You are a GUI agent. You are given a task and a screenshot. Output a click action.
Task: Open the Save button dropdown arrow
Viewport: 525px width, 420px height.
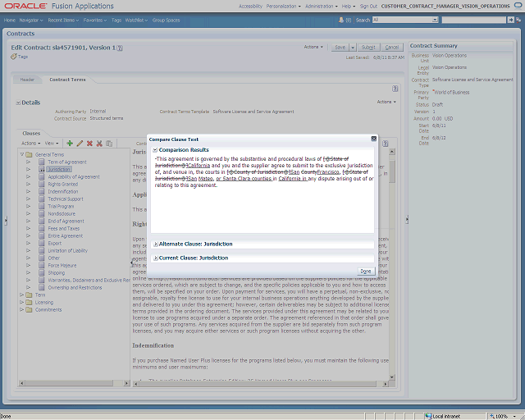coord(353,48)
